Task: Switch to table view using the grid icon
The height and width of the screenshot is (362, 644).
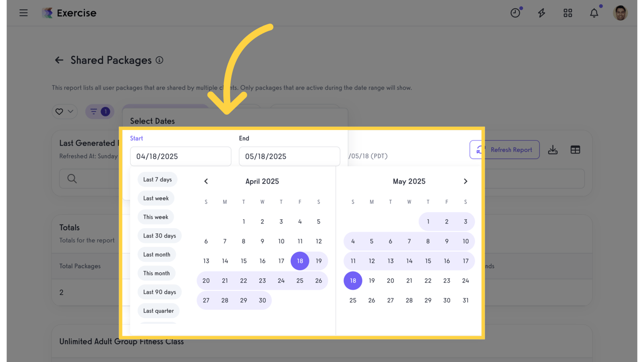Action: click(575, 149)
